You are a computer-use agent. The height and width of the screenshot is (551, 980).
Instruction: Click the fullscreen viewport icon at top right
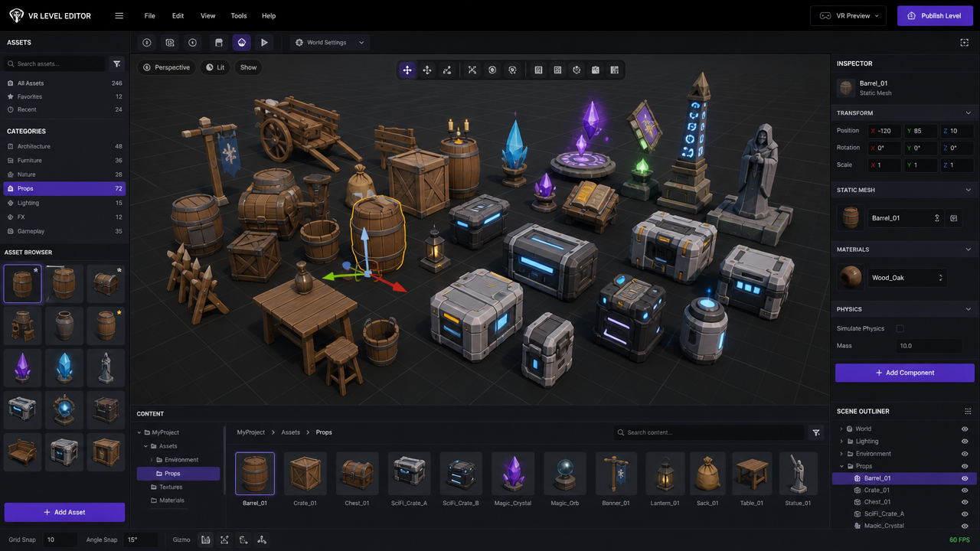[x=964, y=43]
